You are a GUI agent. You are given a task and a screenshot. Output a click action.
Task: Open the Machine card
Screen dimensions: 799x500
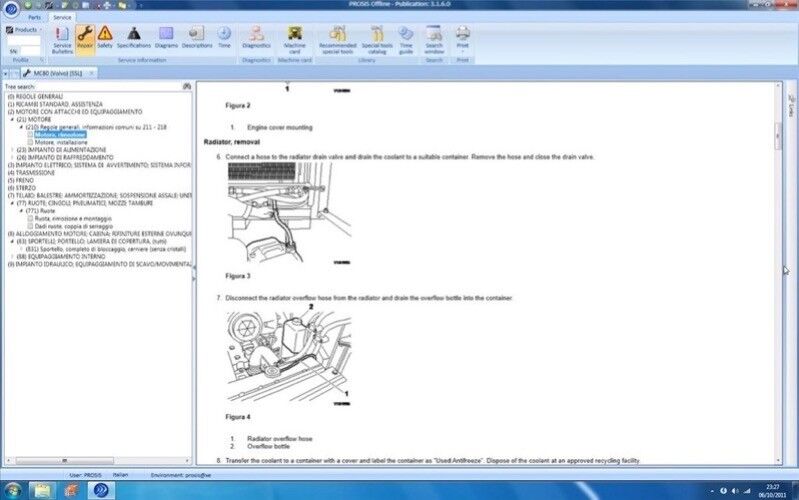pyautogui.click(x=295, y=38)
